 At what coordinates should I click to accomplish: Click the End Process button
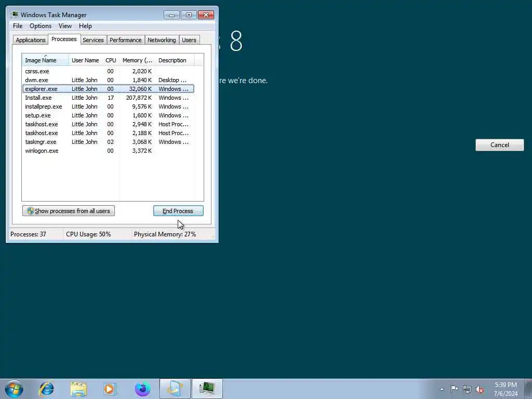click(x=178, y=211)
